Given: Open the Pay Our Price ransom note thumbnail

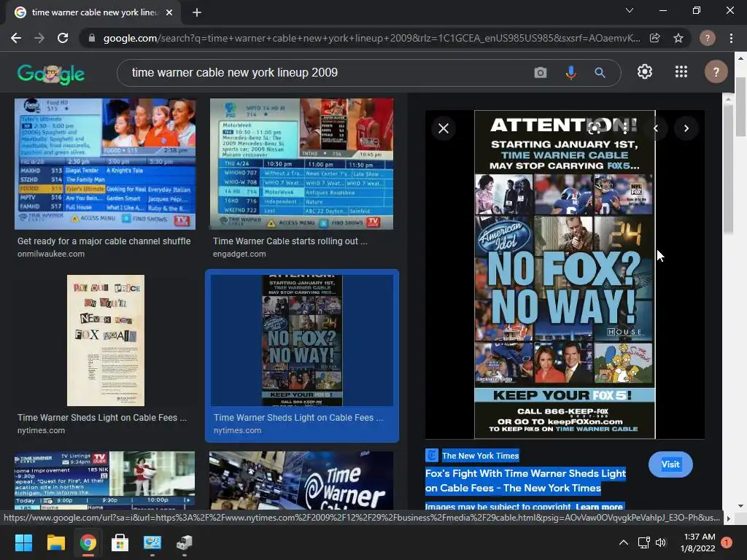Looking at the screenshot, I should (106, 341).
